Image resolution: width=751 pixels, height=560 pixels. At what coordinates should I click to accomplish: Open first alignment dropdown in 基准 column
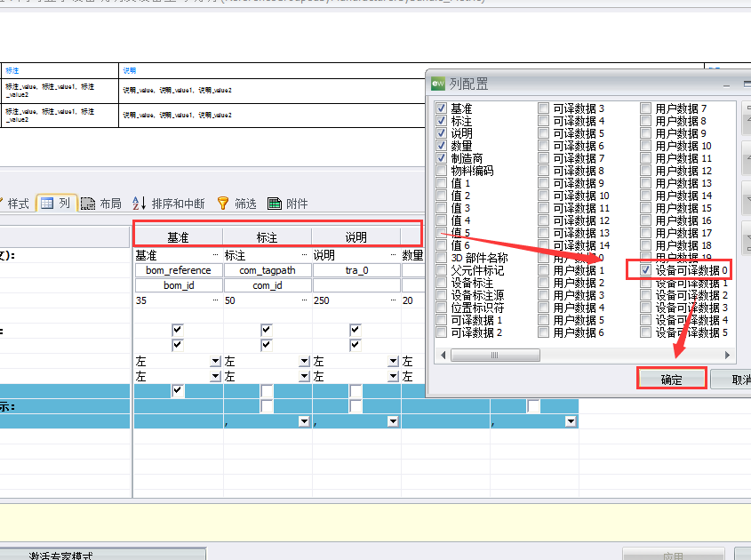tap(216, 361)
